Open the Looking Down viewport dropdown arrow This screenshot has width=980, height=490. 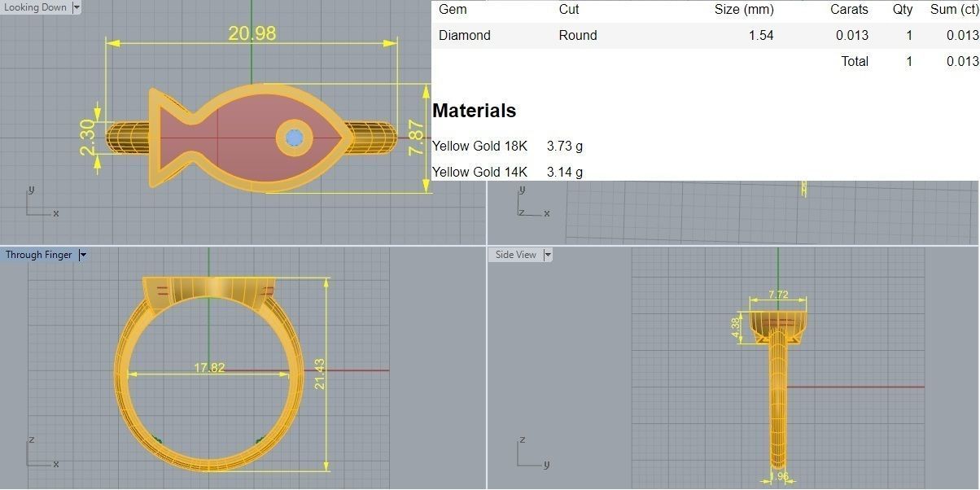[x=77, y=7]
